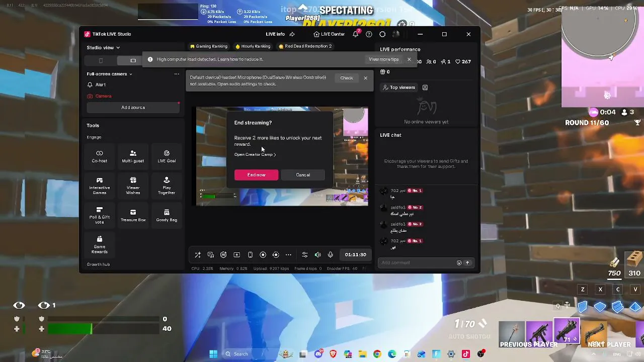Confirm with End now button
The width and height of the screenshot is (644, 362).
point(256,175)
